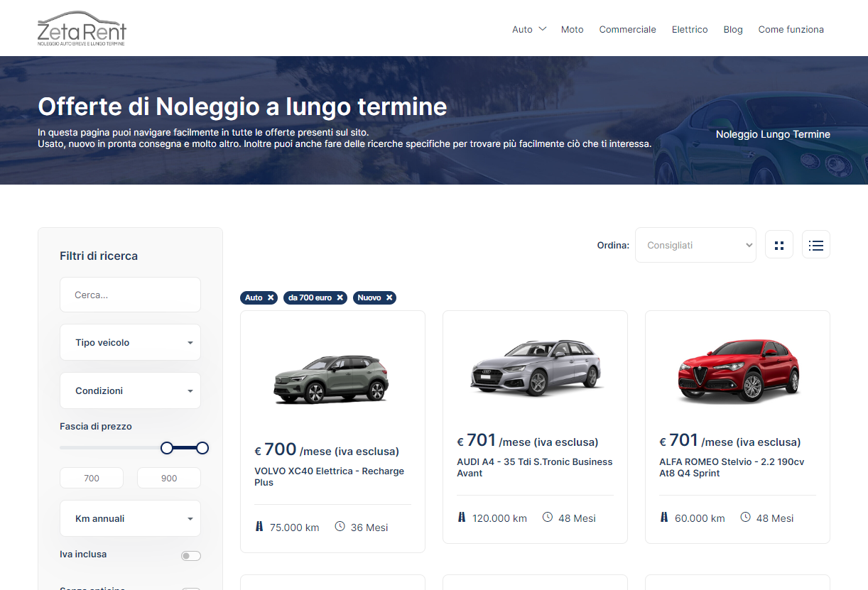Screen dimensions: 868x590
Task: Click the '48 Mesi' text on the Audi card
Action: pyautogui.click(x=577, y=518)
